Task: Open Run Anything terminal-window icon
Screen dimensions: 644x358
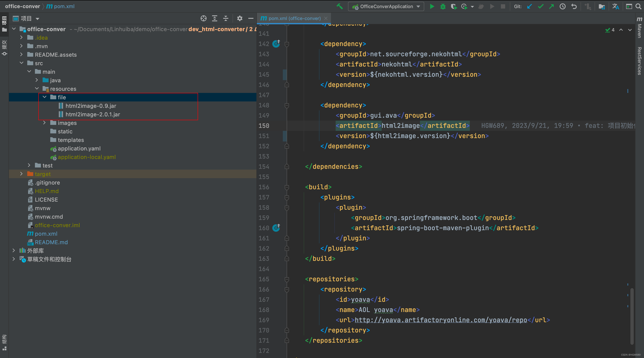Action: (x=629, y=7)
